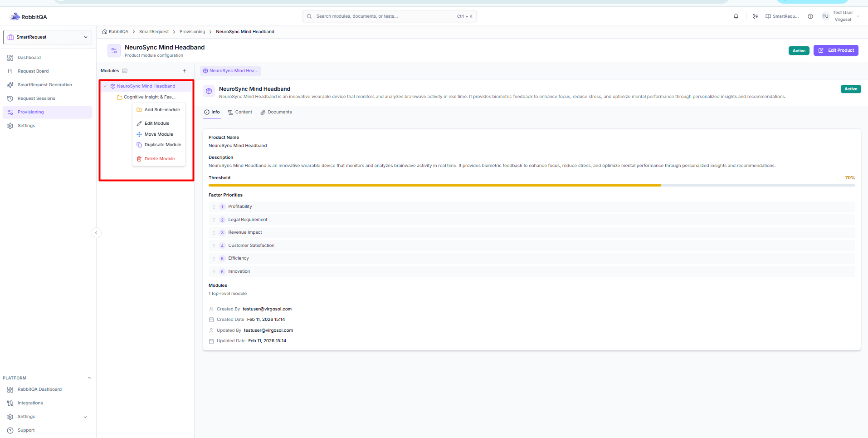Click drag handle for Profitability factor
Image resolution: width=868 pixels, height=438 pixels.
pyautogui.click(x=214, y=207)
